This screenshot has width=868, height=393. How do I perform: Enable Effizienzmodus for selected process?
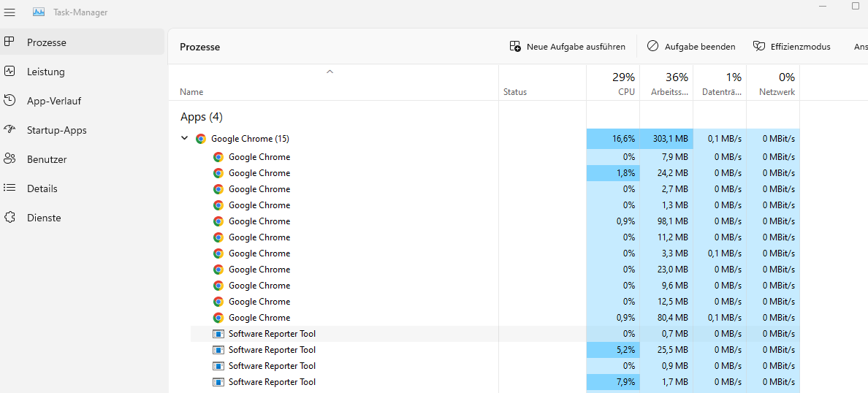click(x=792, y=47)
